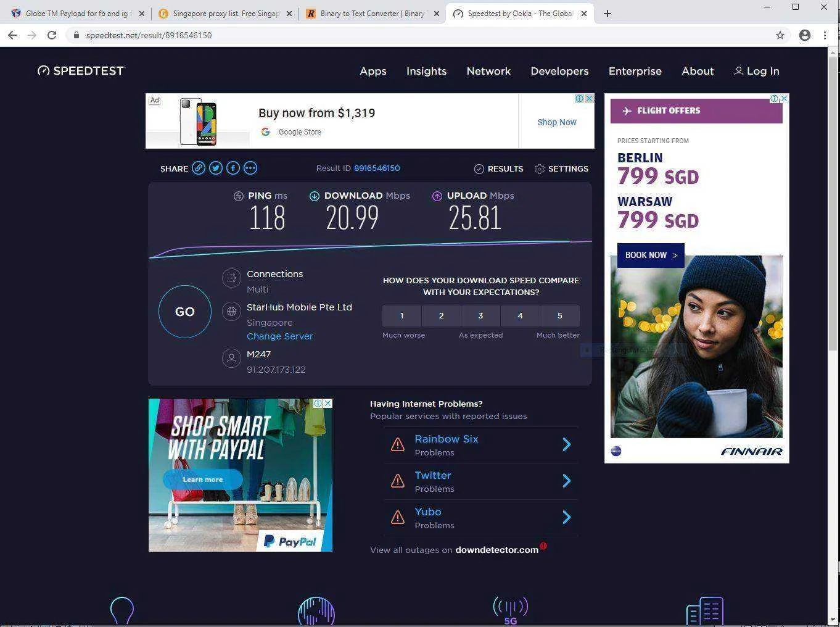Click Learn more in PayPal ad
This screenshot has height=627, width=840.
tap(202, 480)
